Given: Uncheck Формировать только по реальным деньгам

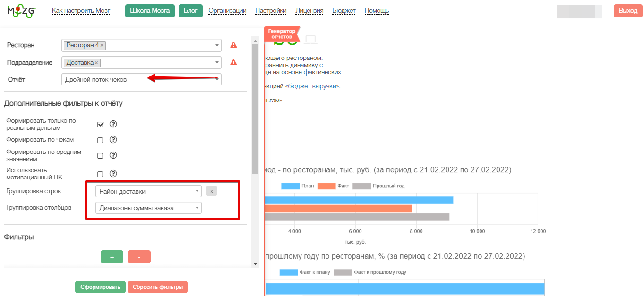Looking at the screenshot, I should pyautogui.click(x=100, y=125).
